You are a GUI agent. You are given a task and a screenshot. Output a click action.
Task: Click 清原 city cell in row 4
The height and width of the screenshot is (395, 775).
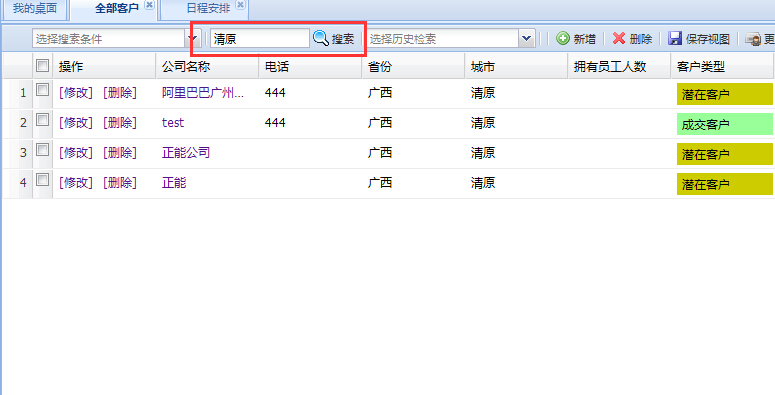483,183
